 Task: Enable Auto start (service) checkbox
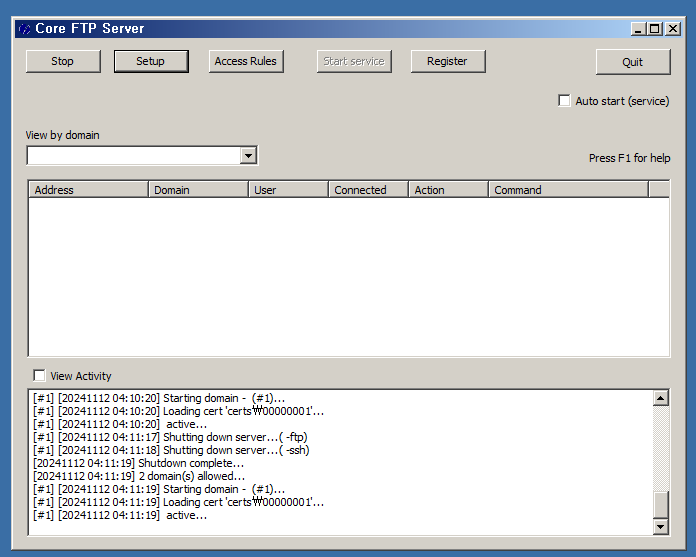coord(564,101)
